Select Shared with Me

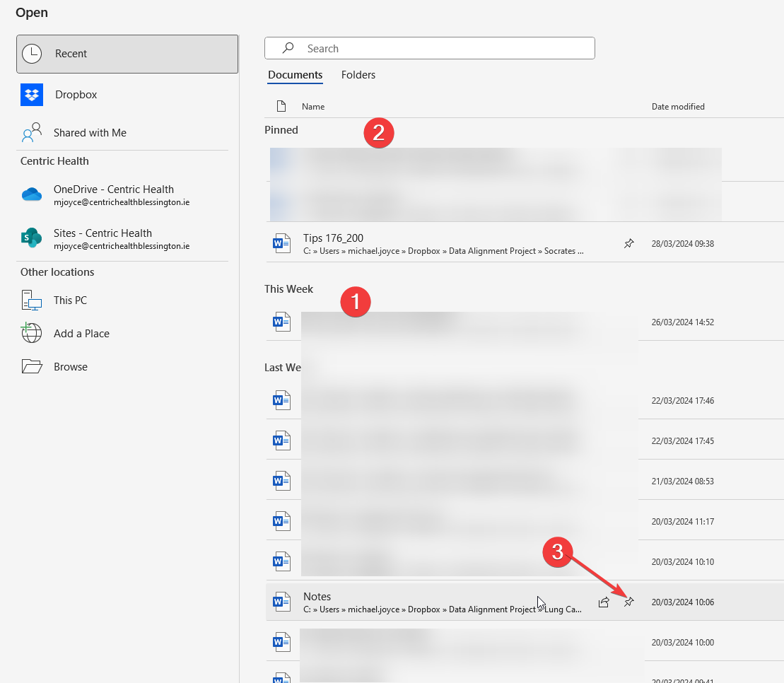(90, 133)
